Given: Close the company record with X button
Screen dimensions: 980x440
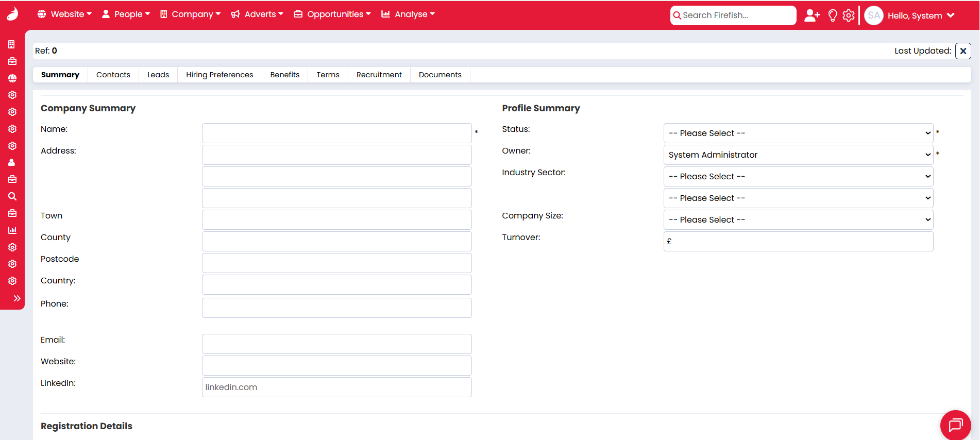Looking at the screenshot, I should pos(963,51).
